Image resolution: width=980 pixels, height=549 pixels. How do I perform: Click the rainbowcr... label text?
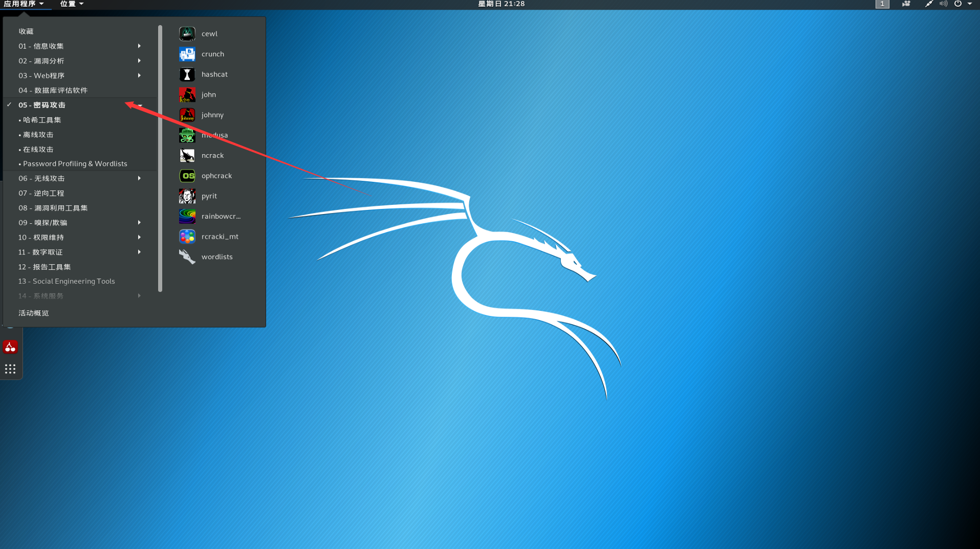tap(221, 216)
